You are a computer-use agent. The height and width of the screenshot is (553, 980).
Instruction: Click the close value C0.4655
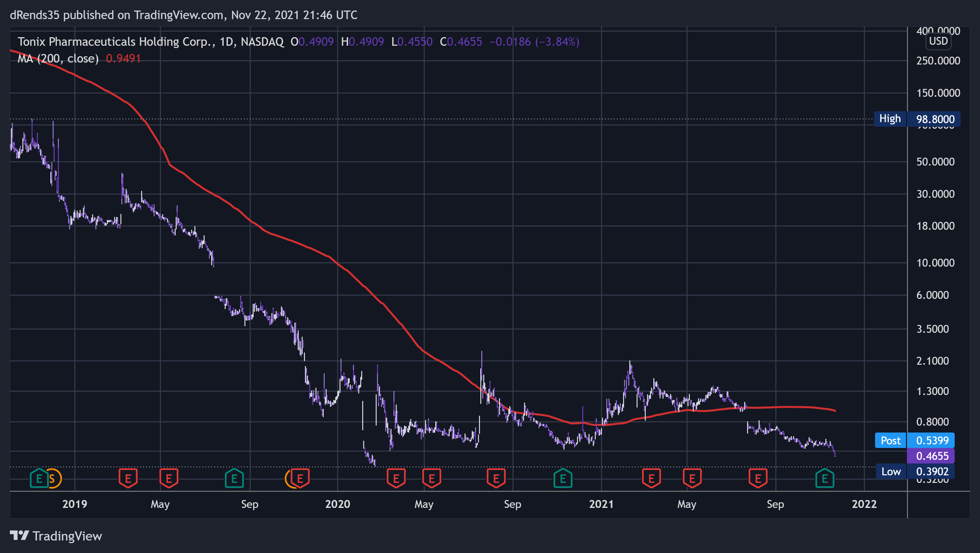461,41
